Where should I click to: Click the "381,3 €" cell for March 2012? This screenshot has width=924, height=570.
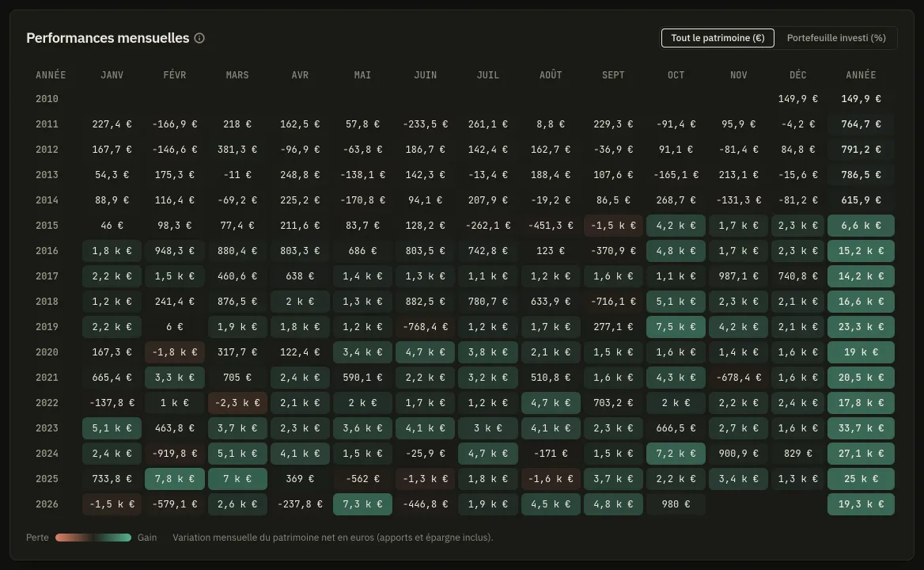tap(237, 150)
